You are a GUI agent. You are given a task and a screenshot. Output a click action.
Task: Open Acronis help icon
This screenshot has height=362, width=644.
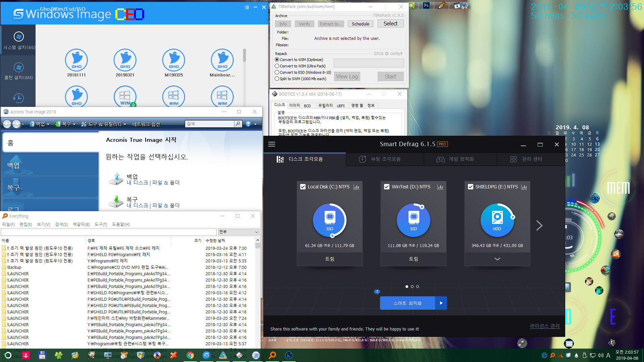248,124
